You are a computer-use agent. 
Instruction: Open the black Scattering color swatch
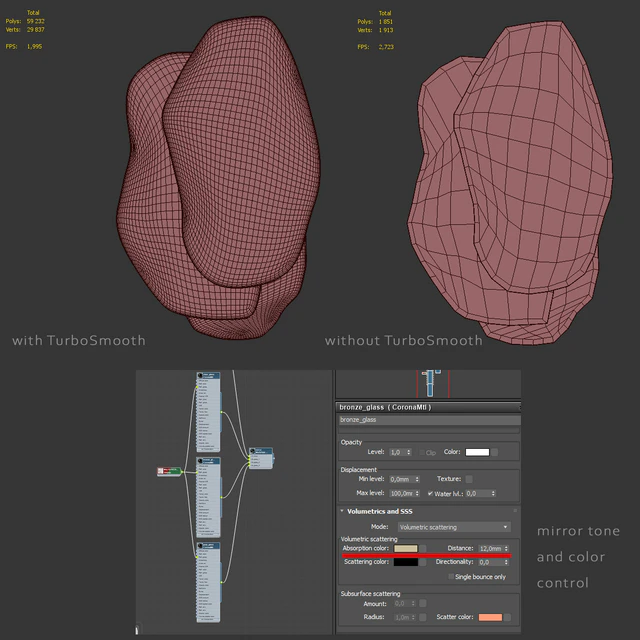[x=405, y=562]
